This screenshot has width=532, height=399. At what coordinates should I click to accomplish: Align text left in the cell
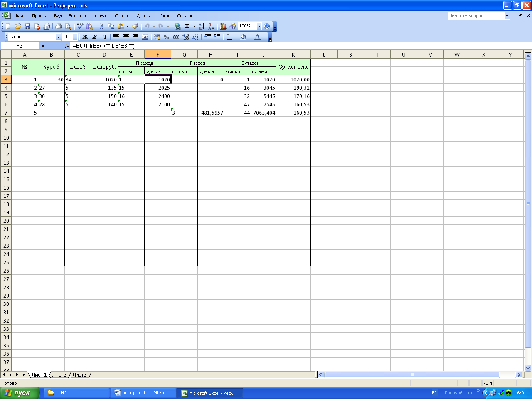[x=116, y=37]
